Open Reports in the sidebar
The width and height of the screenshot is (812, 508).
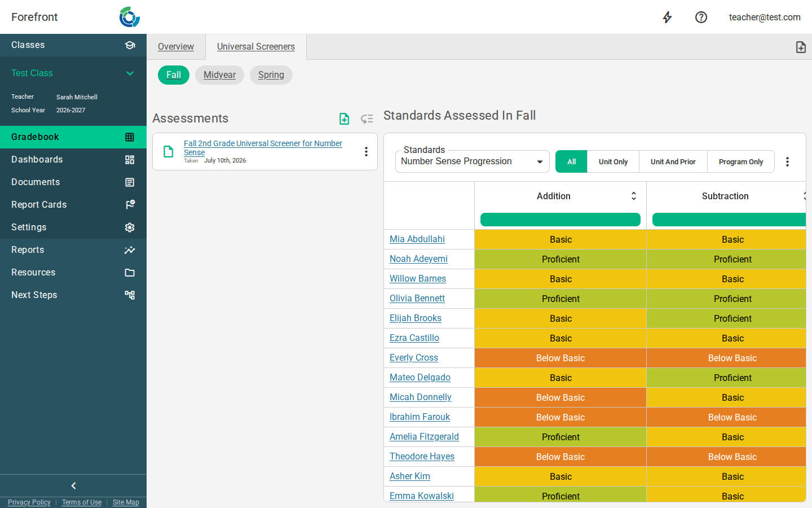click(73, 250)
